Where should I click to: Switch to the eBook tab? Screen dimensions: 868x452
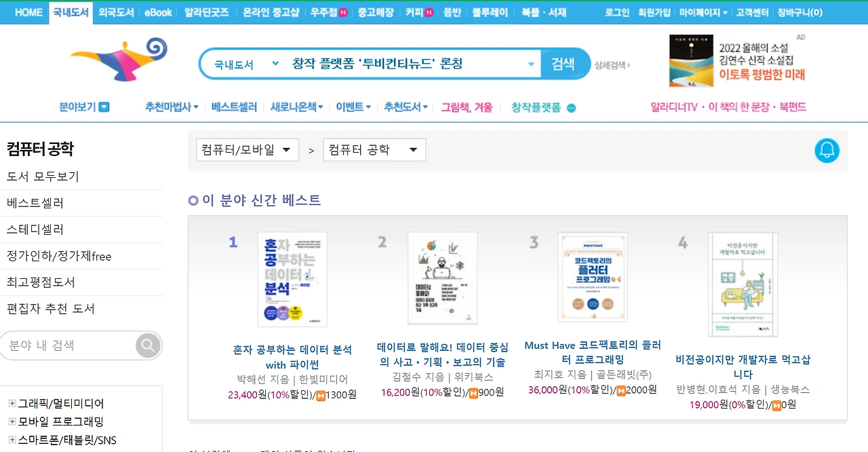pyautogui.click(x=158, y=12)
